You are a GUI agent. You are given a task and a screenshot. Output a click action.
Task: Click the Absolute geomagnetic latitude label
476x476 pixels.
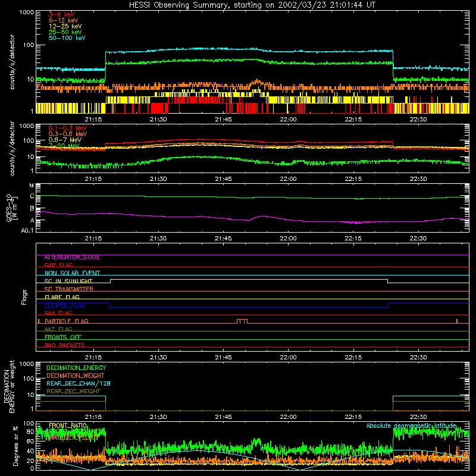click(x=411, y=425)
